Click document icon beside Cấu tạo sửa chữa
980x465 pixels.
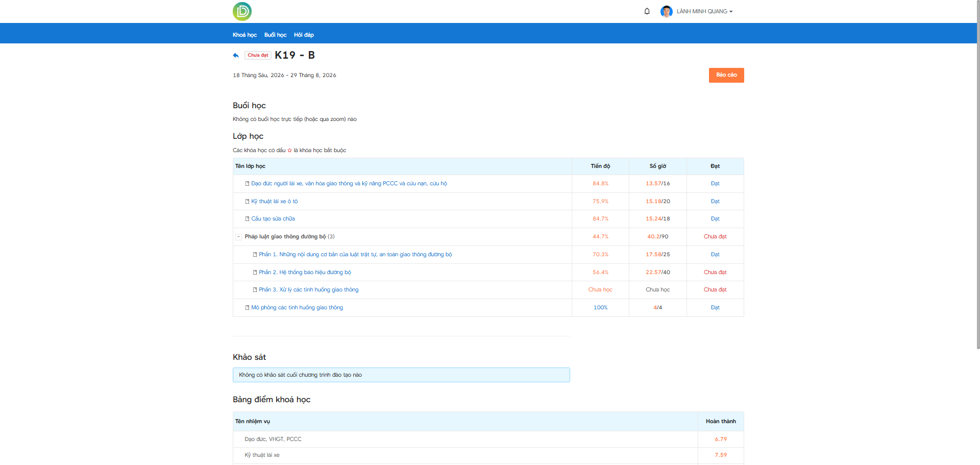(248, 219)
